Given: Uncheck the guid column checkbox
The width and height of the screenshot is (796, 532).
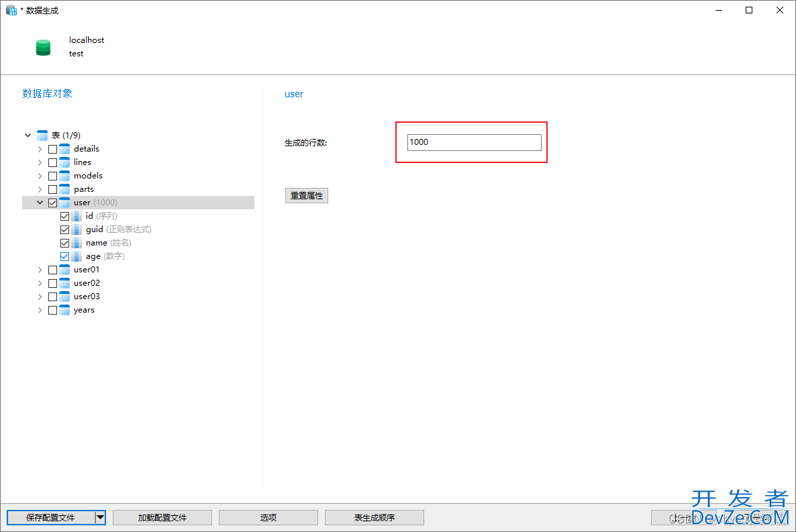Looking at the screenshot, I should pyautogui.click(x=65, y=230).
